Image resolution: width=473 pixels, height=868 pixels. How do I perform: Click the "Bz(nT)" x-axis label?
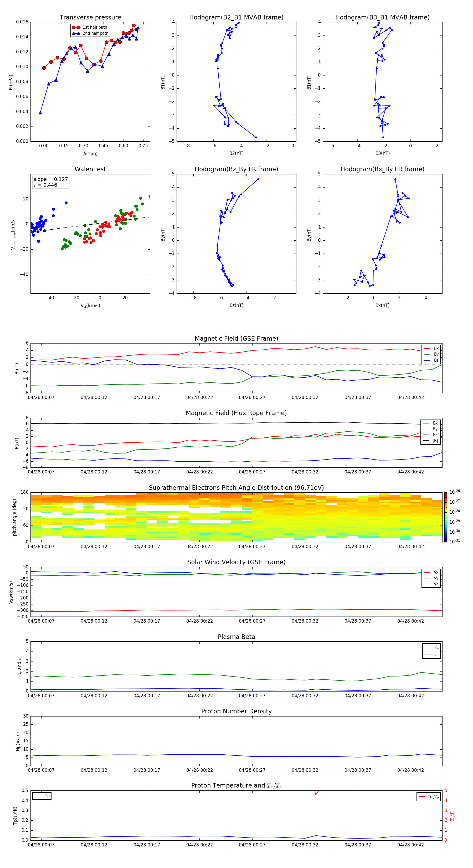click(x=236, y=305)
